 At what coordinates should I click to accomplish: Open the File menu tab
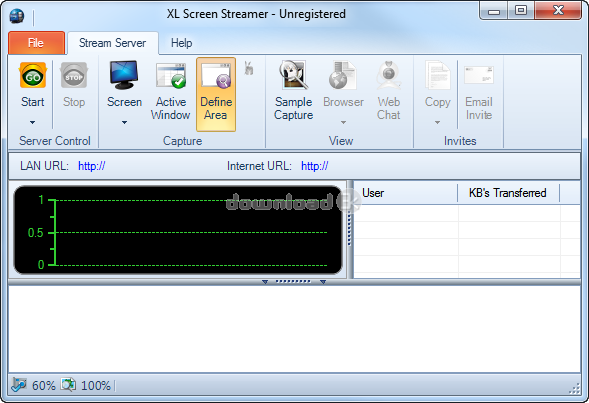pyautogui.click(x=36, y=43)
